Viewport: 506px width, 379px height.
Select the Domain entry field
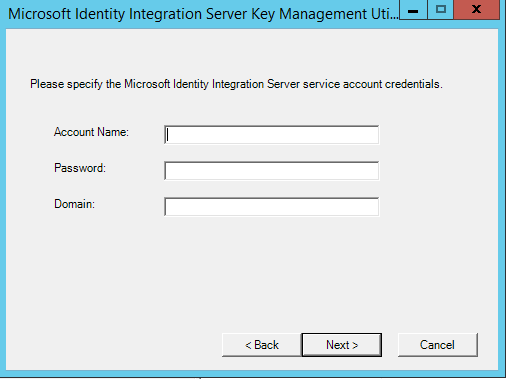click(271, 207)
